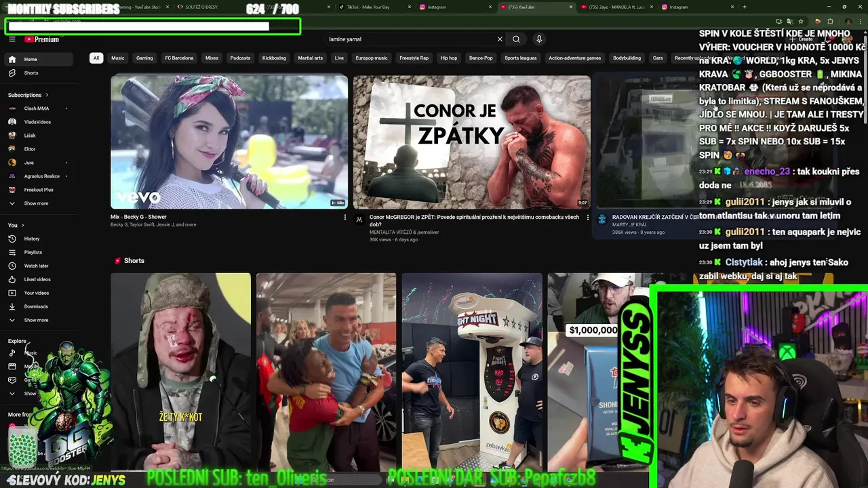
Task: Click the search box containing lamine yamal
Action: (410, 39)
